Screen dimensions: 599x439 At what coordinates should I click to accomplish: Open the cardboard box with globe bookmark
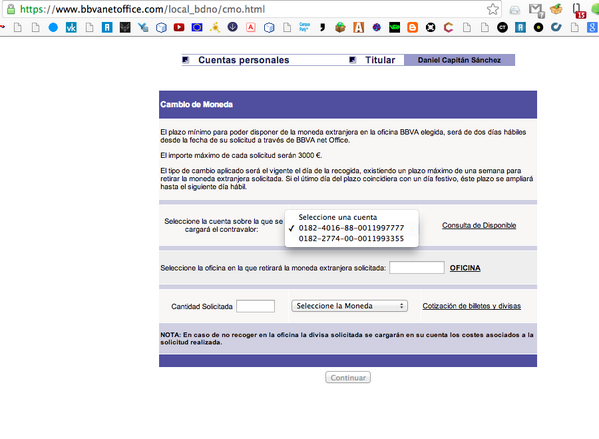340,27
